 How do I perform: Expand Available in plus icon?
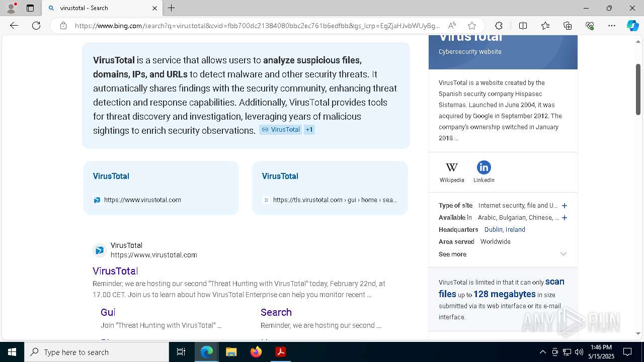565,218
